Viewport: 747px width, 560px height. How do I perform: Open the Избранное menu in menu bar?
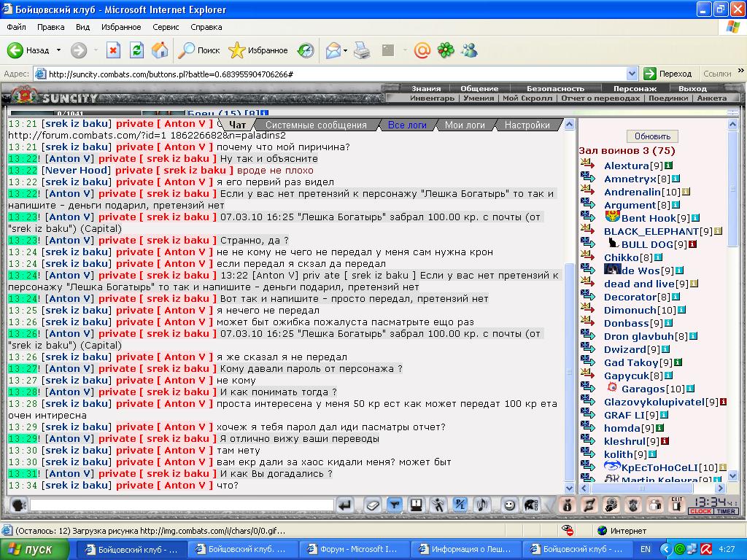(121, 27)
